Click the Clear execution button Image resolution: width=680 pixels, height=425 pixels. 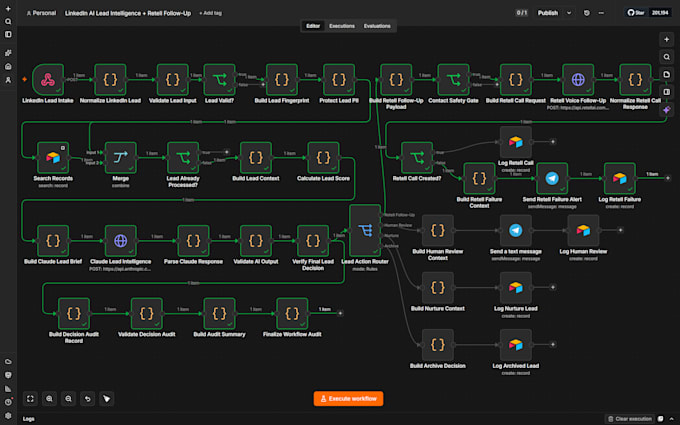tap(629, 418)
